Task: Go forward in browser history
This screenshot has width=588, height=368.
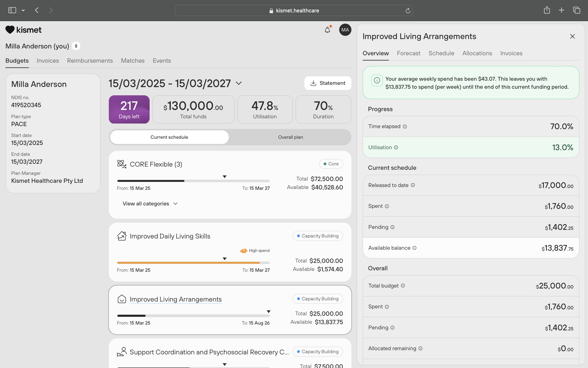Action: 51,10
